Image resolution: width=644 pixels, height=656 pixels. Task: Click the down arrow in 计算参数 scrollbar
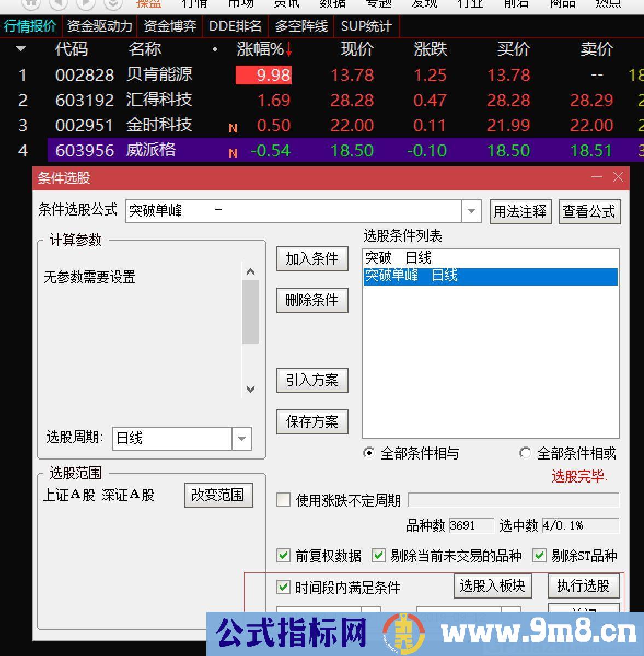pos(251,389)
